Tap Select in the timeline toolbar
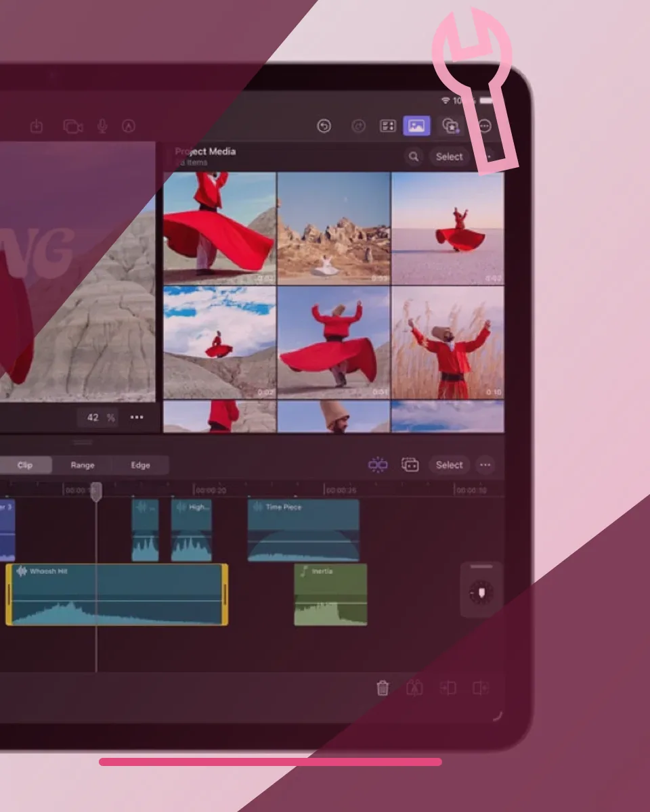This screenshot has width=650, height=812. [x=449, y=465]
